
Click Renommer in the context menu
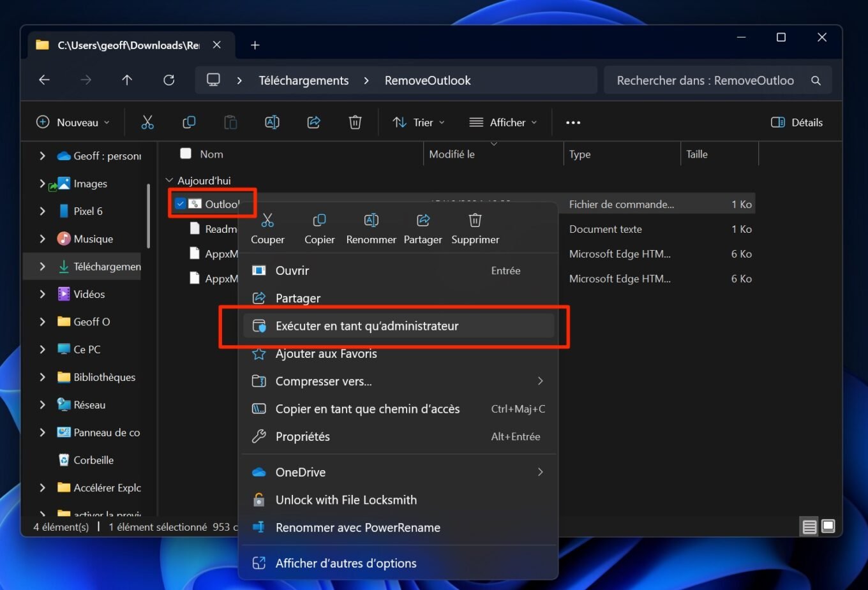click(371, 229)
